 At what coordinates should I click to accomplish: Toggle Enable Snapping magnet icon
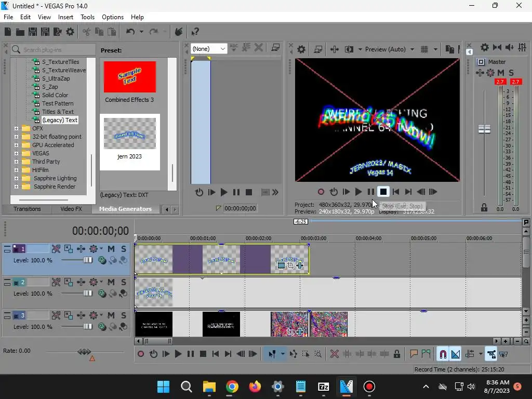[x=443, y=354]
